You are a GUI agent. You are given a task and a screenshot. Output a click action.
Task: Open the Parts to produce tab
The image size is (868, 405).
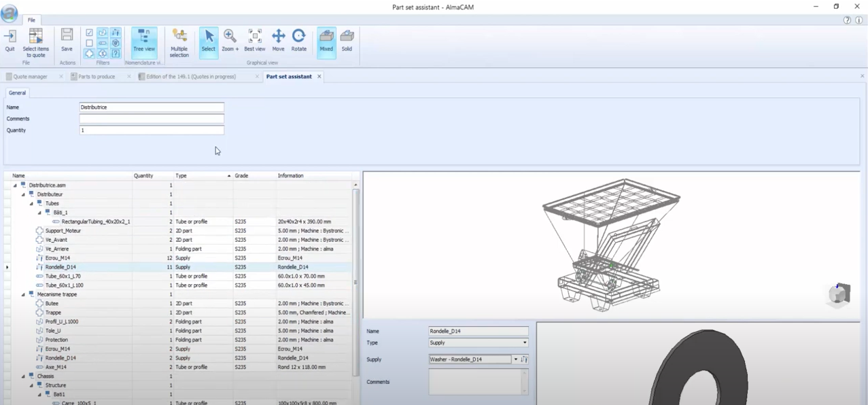[96, 77]
